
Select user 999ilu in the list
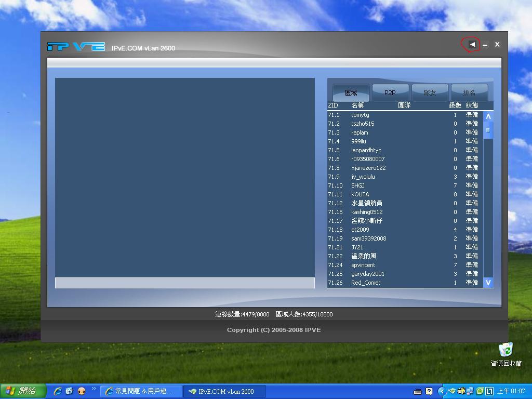(x=405, y=141)
